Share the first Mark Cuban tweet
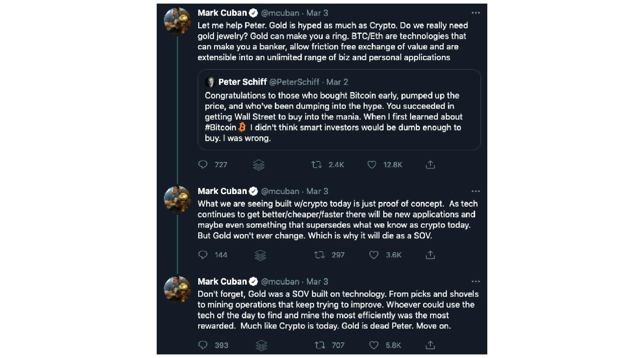The height and width of the screenshot is (358, 644). 430,165
